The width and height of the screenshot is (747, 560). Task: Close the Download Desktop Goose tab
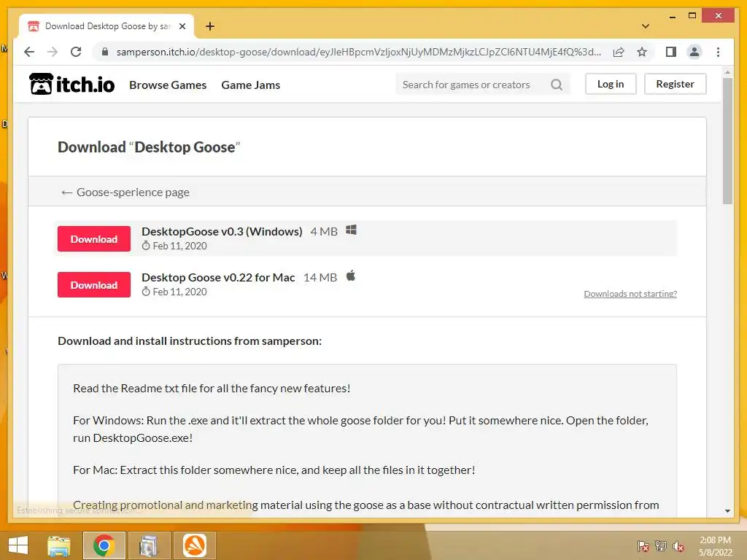182,26
